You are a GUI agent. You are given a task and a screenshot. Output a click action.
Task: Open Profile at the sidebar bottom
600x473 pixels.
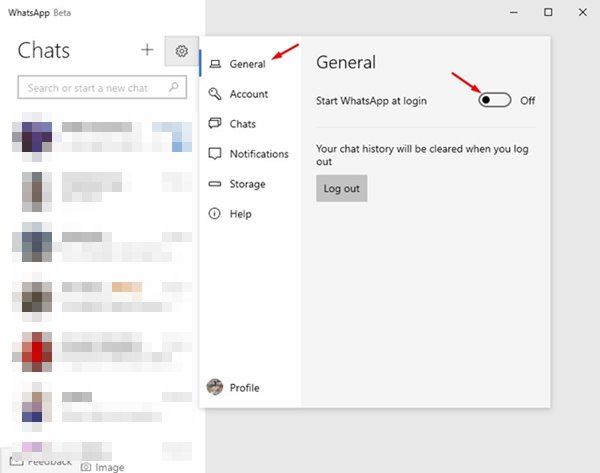[x=245, y=387]
